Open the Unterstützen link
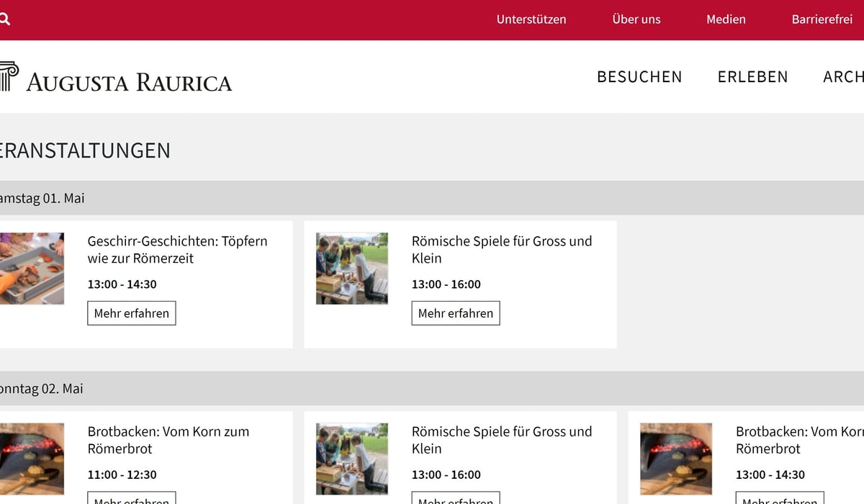Screen dimensions: 864x504 click(x=531, y=19)
